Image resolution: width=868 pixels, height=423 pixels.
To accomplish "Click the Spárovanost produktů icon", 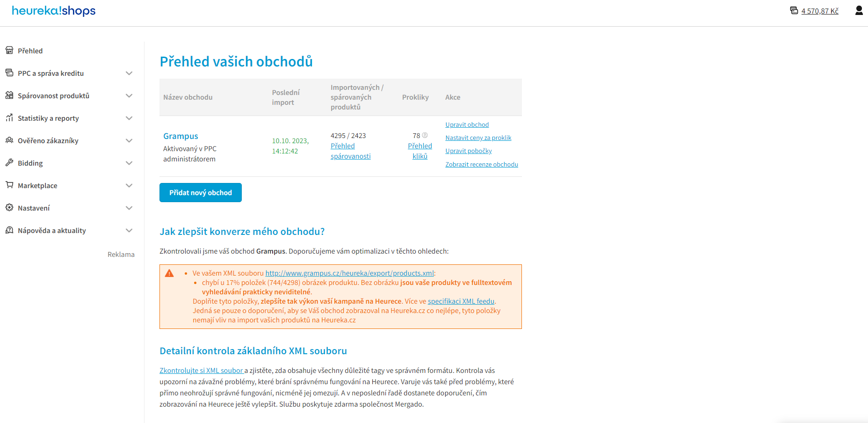I will point(9,95).
